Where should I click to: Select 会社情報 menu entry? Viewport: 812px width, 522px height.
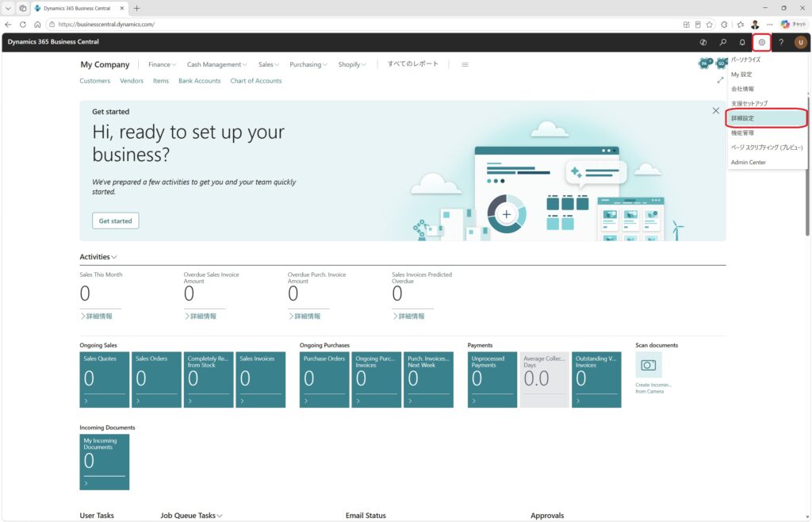pos(767,89)
